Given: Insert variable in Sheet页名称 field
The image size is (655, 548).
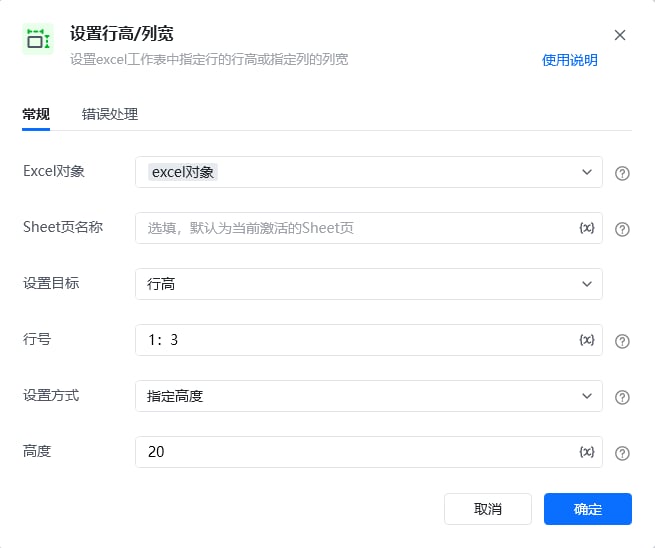Looking at the screenshot, I should [586, 228].
